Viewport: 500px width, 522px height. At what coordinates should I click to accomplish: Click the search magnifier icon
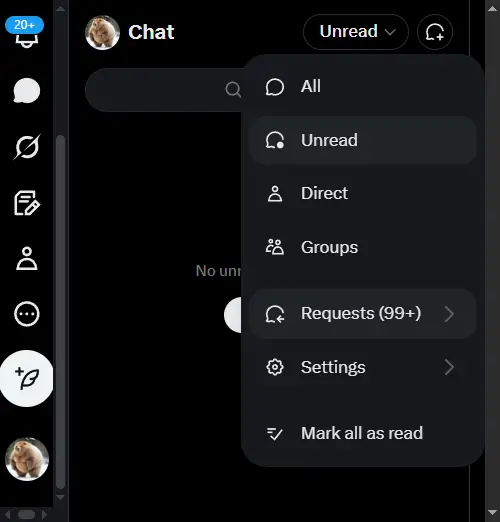point(233,90)
